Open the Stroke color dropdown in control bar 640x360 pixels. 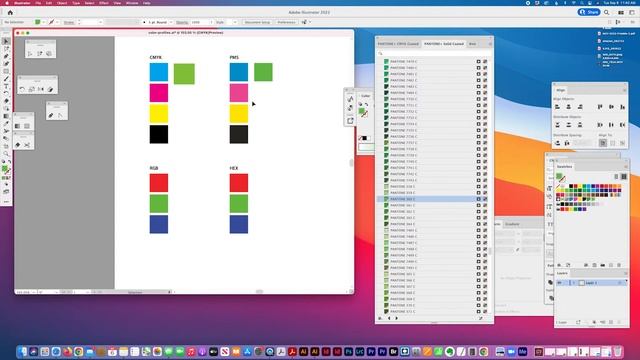pos(58,22)
